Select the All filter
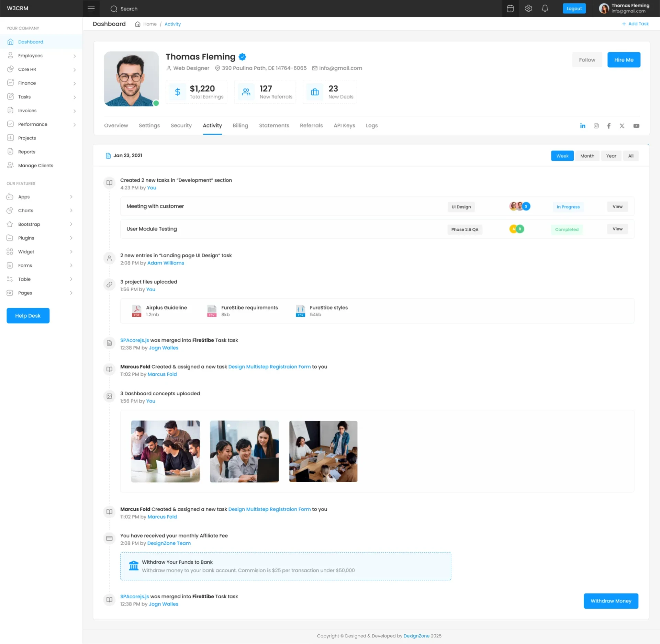 click(x=630, y=156)
